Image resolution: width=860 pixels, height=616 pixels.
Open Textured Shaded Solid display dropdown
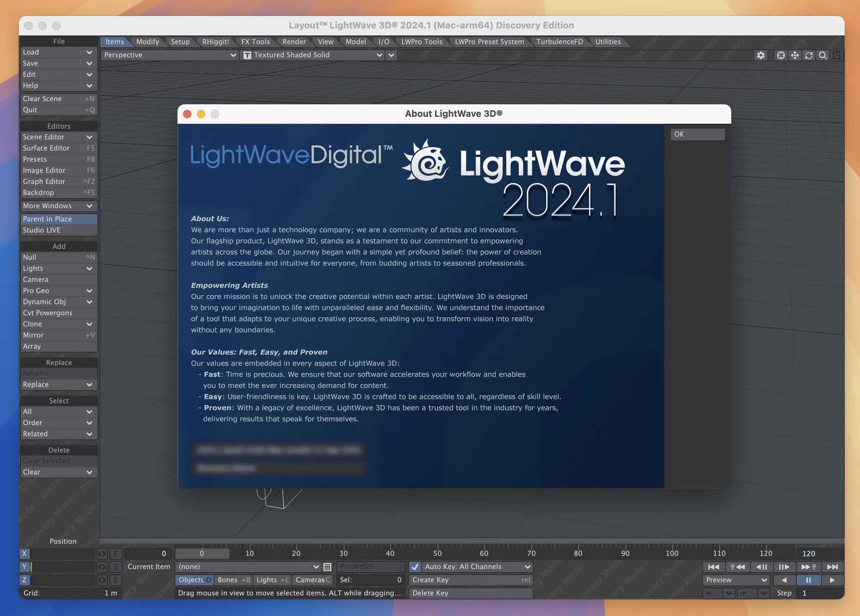point(312,55)
